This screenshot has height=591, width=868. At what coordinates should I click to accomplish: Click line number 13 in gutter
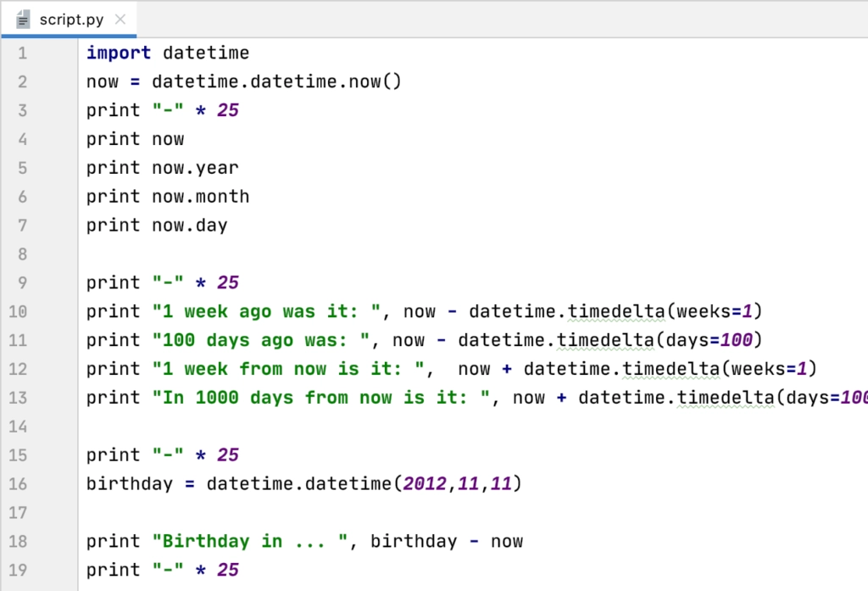[18, 398]
